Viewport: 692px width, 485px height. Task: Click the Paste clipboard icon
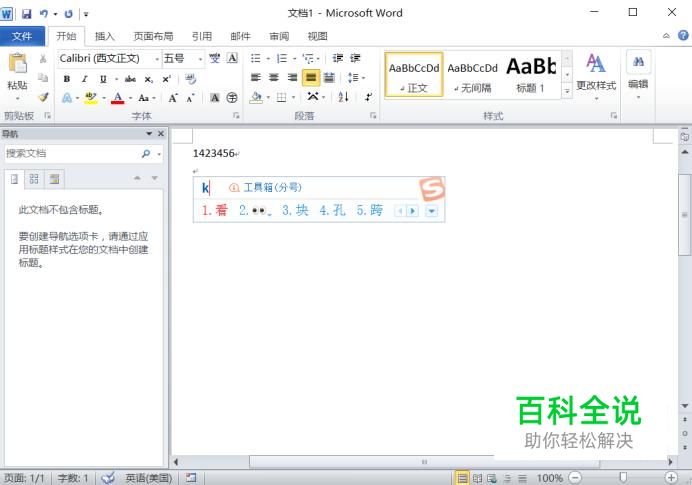[18, 64]
